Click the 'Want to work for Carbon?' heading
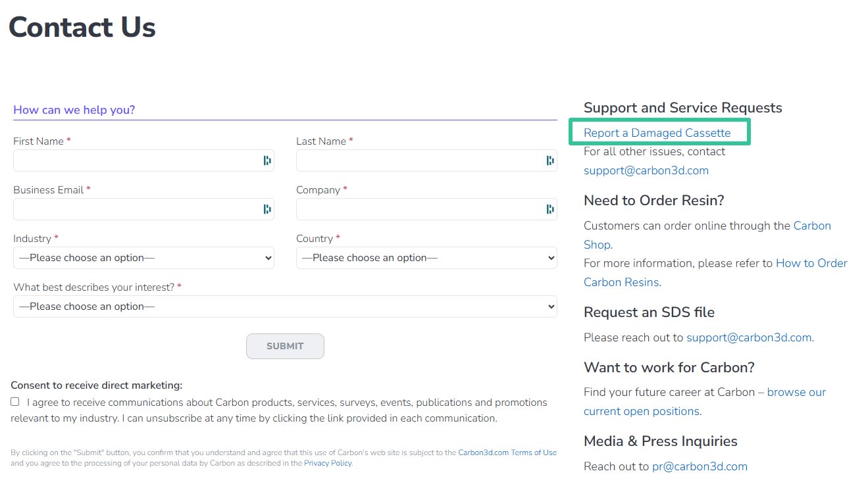This screenshot has height=490, width=868. [x=669, y=367]
